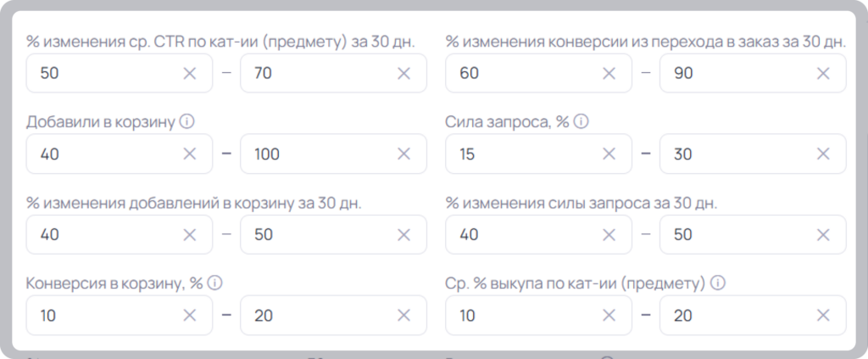Viewport: 868px width, 359px height.
Task: Edit maximum field 50 for % изменения силы запроса
Action: (753, 235)
